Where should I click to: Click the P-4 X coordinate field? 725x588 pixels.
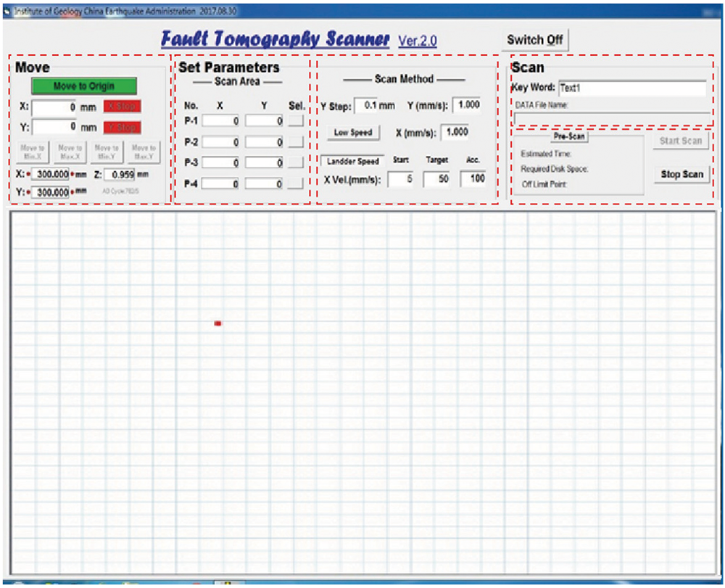pyautogui.click(x=220, y=183)
